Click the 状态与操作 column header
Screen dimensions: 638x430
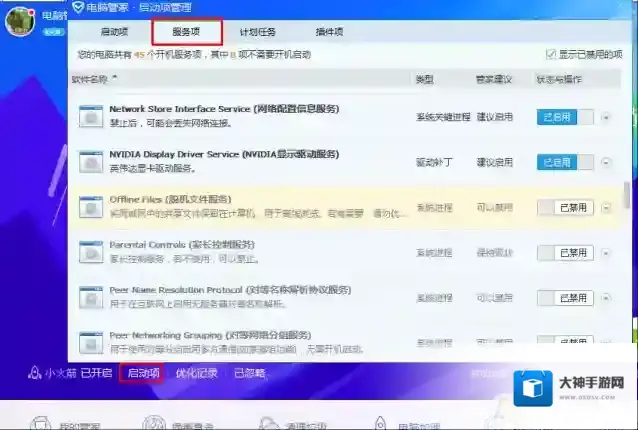(x=559, y=79)
